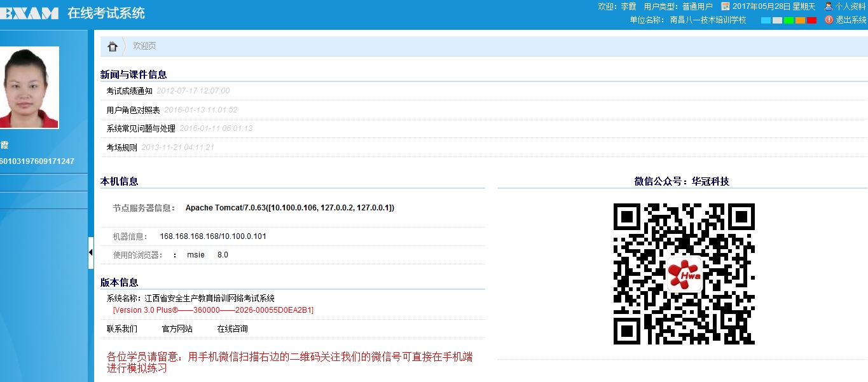The width and height of the screenshot is (868, 382).
Task: Switch to the light blue theme swatch
Action: tap(766, 20)
